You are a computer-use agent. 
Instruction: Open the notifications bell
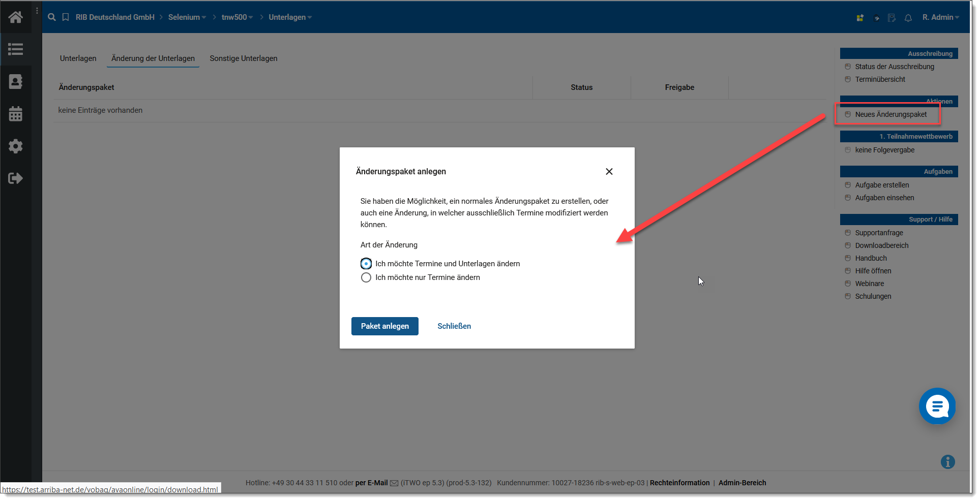point(908,18)
